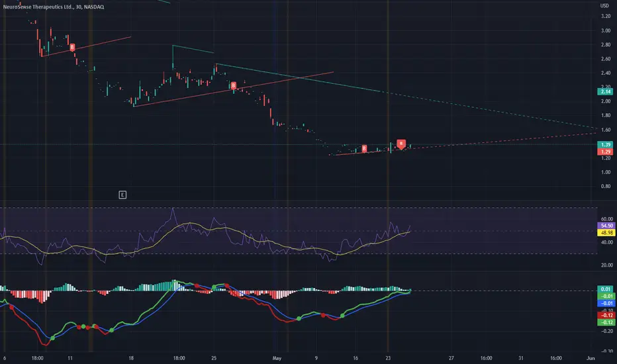617x364 pixels.
Task: Click the 3.20 price axis label
Action: (x=606, y=16)
